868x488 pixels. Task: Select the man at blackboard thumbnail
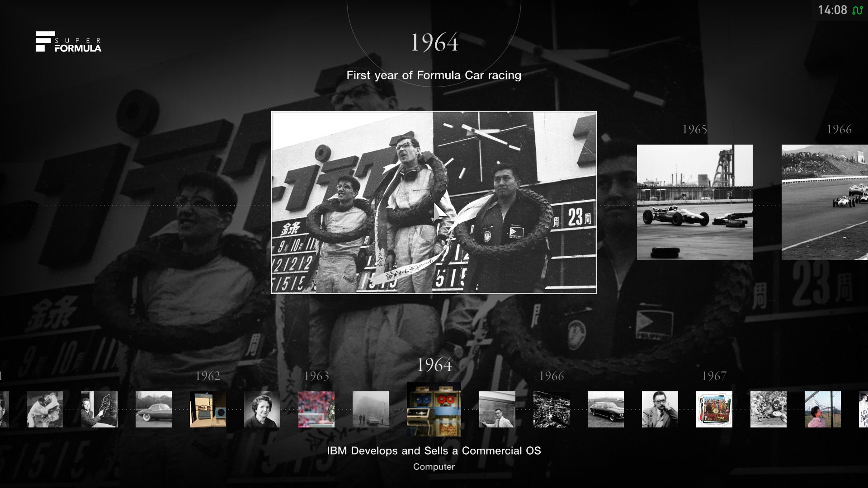pos(99,409)
